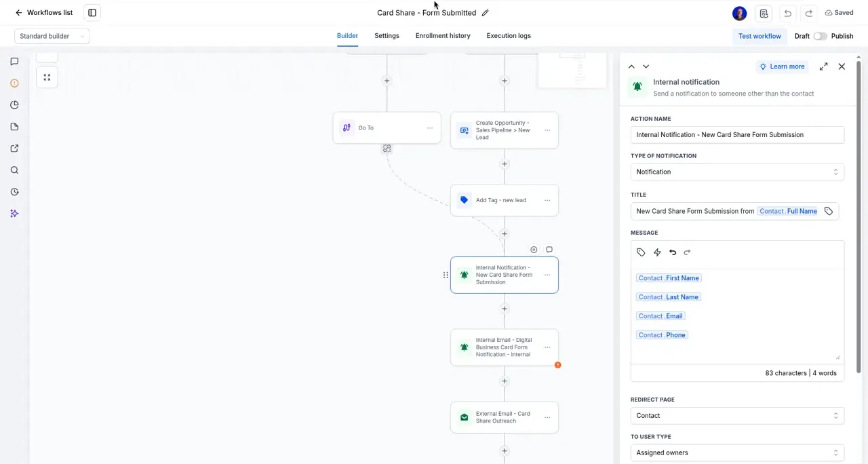Add step below Add Tag node
This screenshot has width=868, height=464.
[505, 234]
